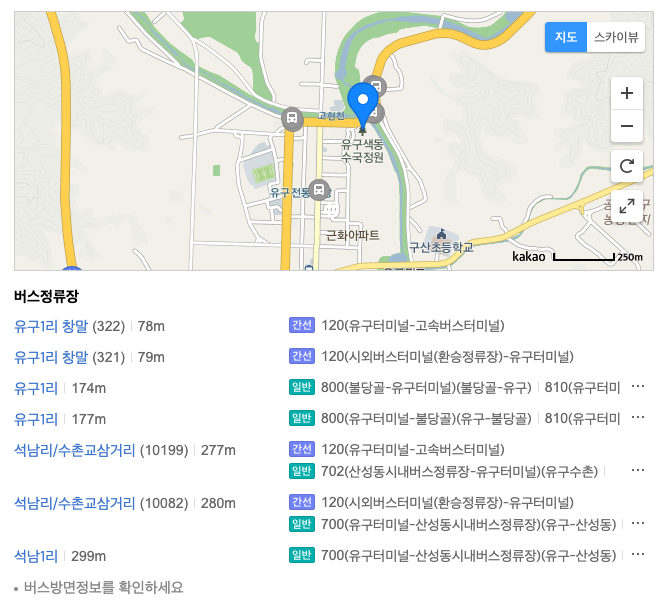Select bus stop marker near 유구전통시장
This screenshot has width=665, height=604.
click(x=319, y=190)
